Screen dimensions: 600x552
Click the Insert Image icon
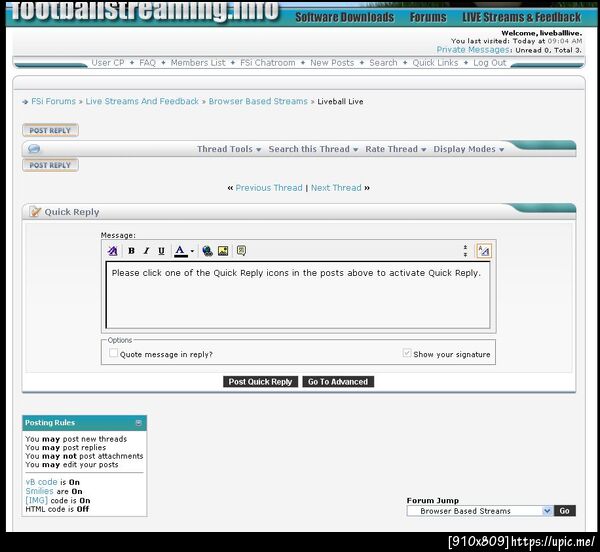(223, 251)
